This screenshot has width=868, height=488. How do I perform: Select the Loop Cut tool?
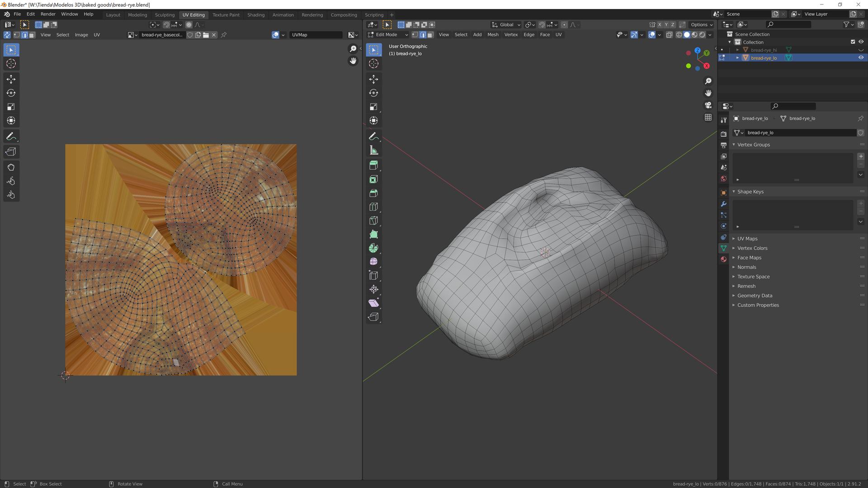point(373,207)
